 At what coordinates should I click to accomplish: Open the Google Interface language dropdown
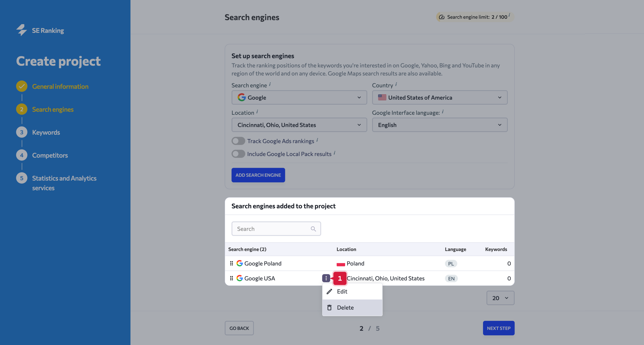tap(440, 125)
